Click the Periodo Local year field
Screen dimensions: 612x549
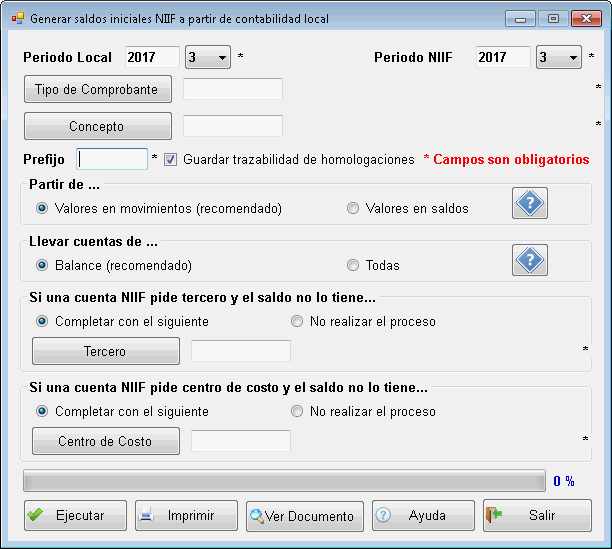click(x=152, y=58)
